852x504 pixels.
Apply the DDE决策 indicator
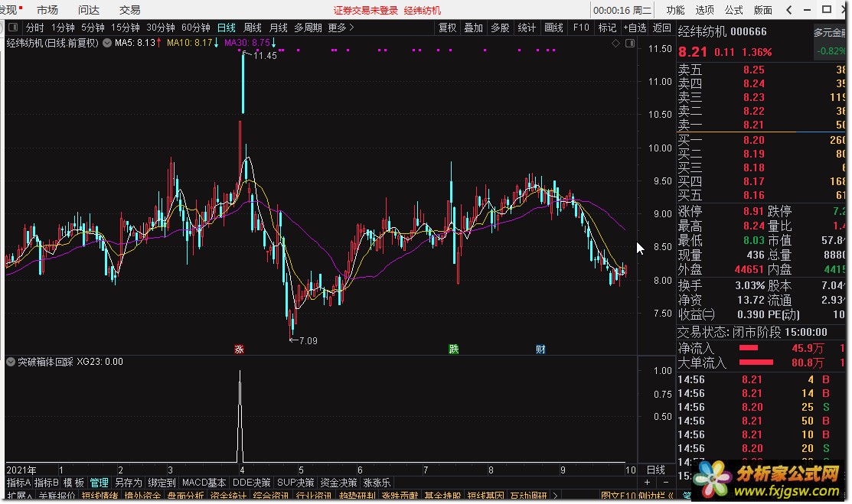(252, 483)
